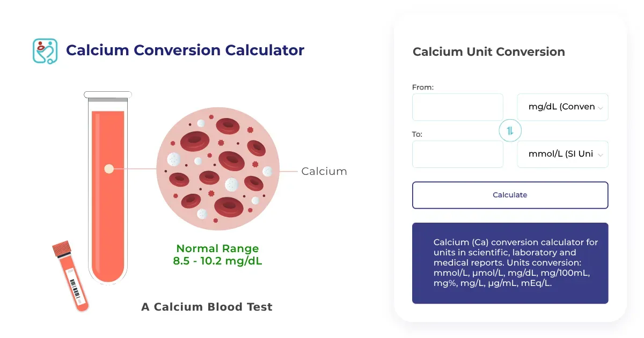
Task: Click the Calcium label next to the circle
Action: (324, 171)
